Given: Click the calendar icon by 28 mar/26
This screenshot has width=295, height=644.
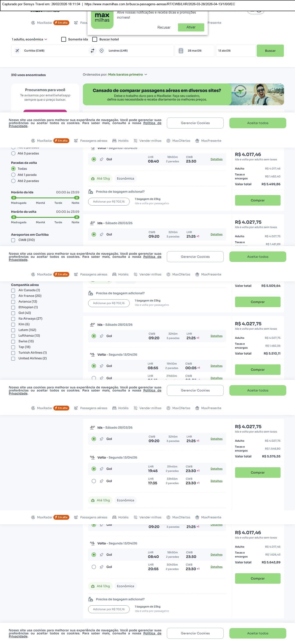Looking at the screenshot, I should [181, 51].
